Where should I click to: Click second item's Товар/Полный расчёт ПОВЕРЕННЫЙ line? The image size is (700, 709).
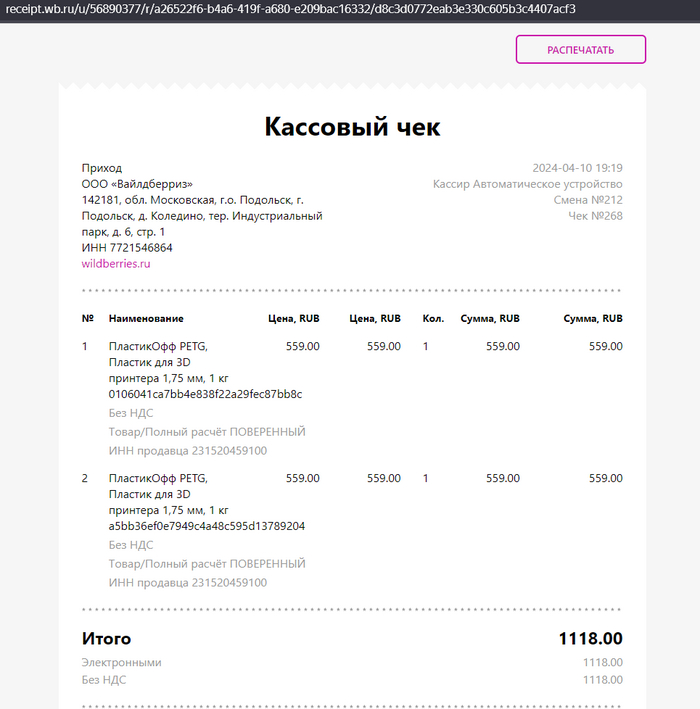click(x=207, y=564)
